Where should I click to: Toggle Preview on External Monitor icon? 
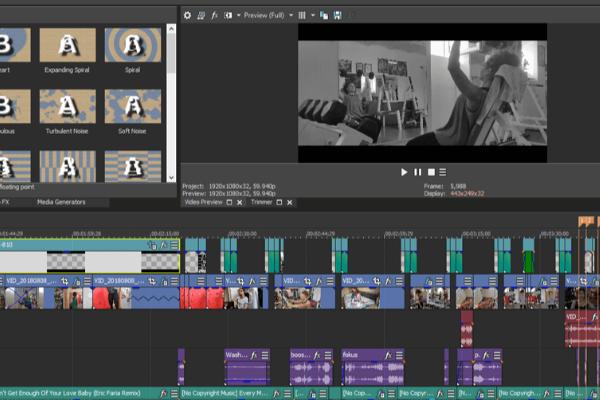[201, 15]
